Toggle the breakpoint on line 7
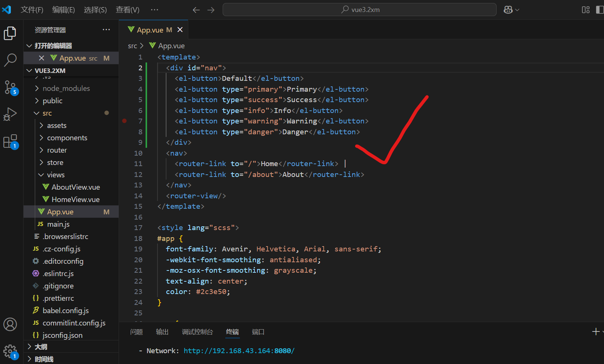Viewport: 604px width, 364px height. click(125, 121)
